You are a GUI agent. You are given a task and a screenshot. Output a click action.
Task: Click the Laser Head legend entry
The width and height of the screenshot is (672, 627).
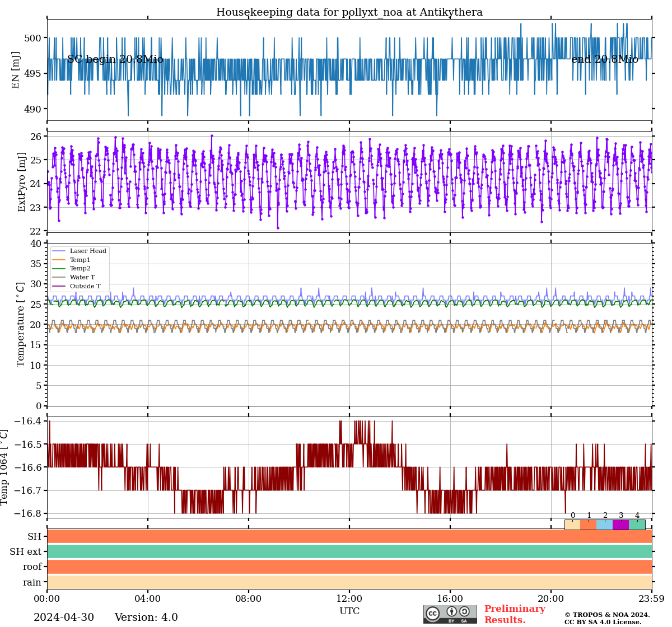[x=79, y=251]
